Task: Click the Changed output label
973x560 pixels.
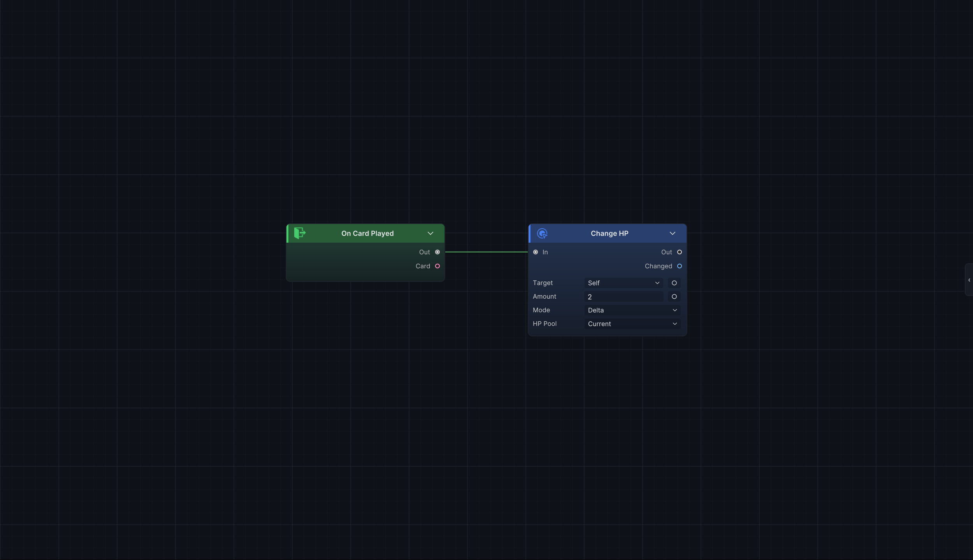Action: tap(658, 266)
